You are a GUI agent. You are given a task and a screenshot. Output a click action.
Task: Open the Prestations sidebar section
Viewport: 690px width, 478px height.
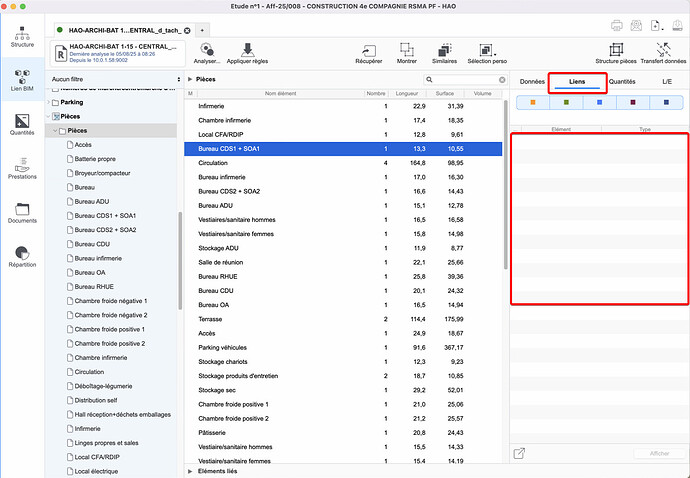[22, 169]
